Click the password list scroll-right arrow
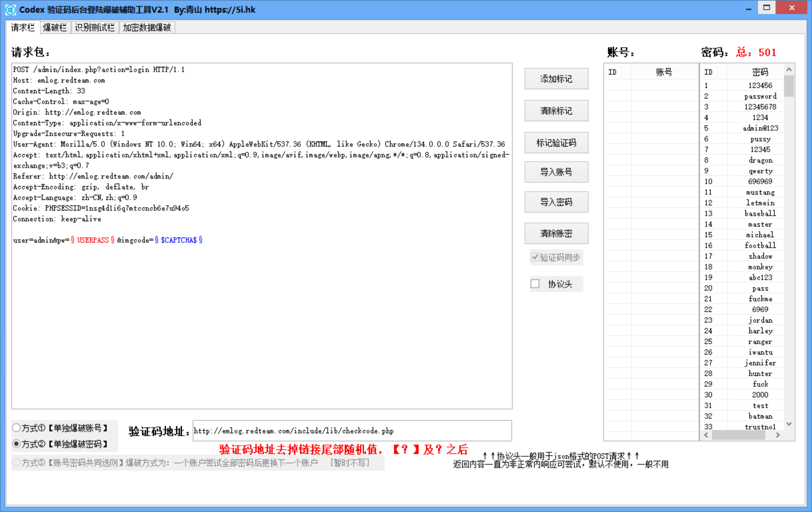 pyautogui.click(x=778, y=435)
